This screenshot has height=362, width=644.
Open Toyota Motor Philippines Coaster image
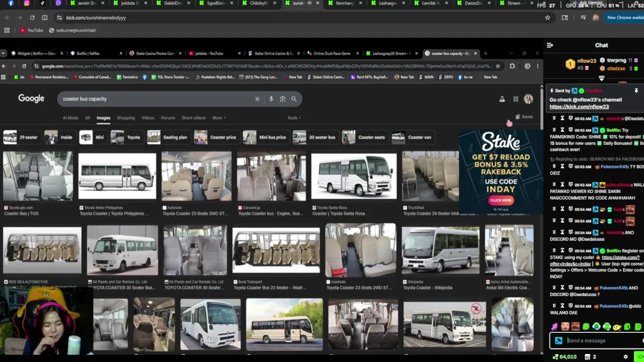(x=117, y=176)
